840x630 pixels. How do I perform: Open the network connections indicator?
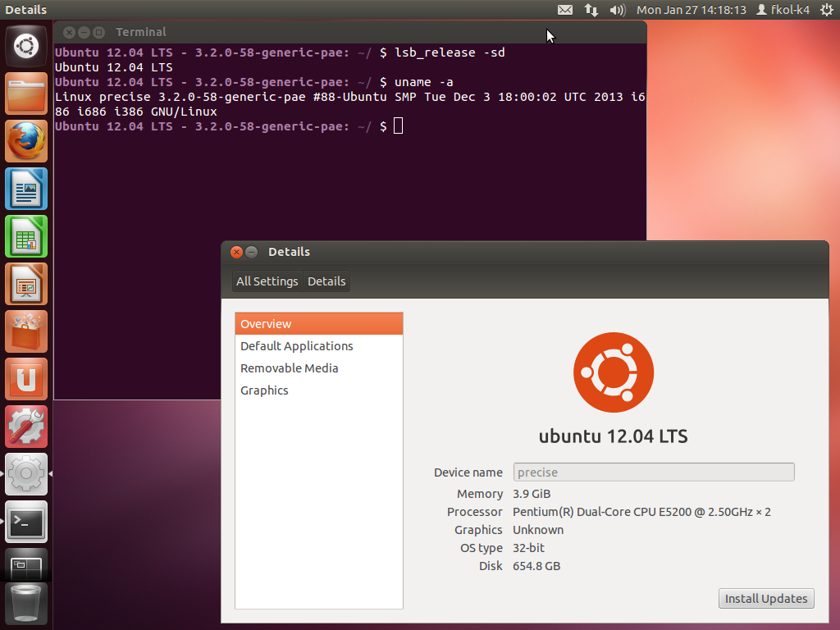pos(591,10)
